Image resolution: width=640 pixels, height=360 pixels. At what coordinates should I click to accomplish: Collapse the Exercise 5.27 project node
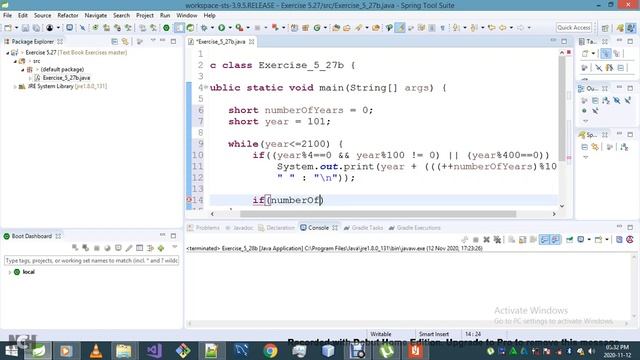click(7, 53)
